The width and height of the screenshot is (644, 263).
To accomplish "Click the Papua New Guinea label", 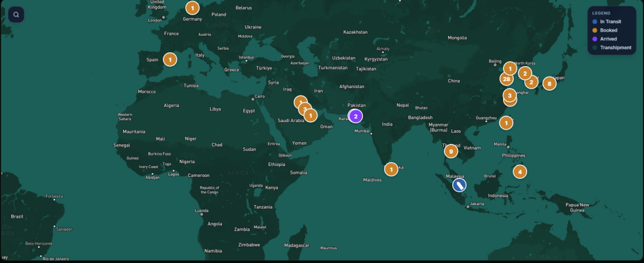I will point(577,208).
